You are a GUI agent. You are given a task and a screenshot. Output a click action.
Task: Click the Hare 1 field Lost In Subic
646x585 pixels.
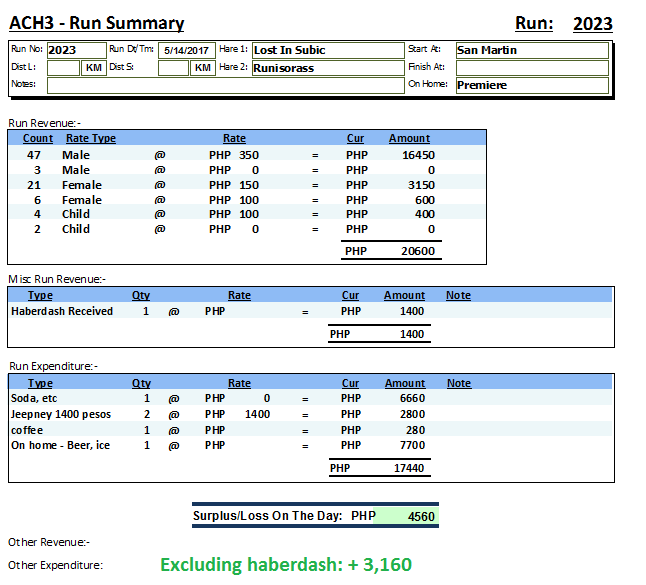(325, 50)
